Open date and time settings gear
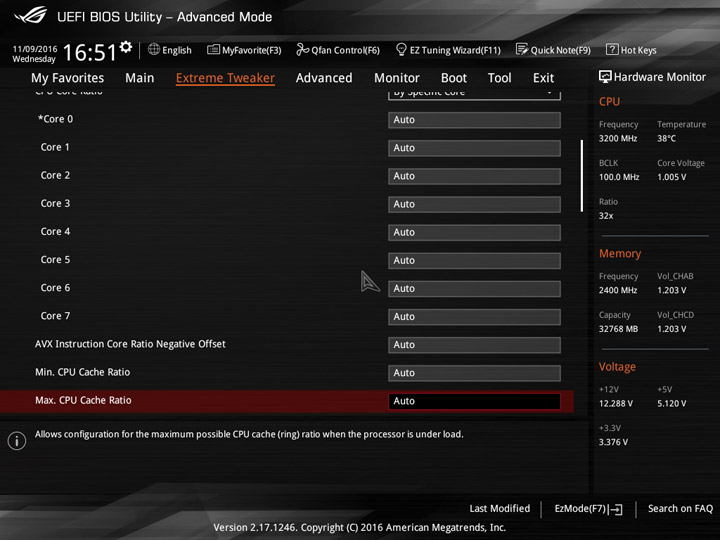The image size is (720, 540). pyautogui.click(x=126, y=47)
